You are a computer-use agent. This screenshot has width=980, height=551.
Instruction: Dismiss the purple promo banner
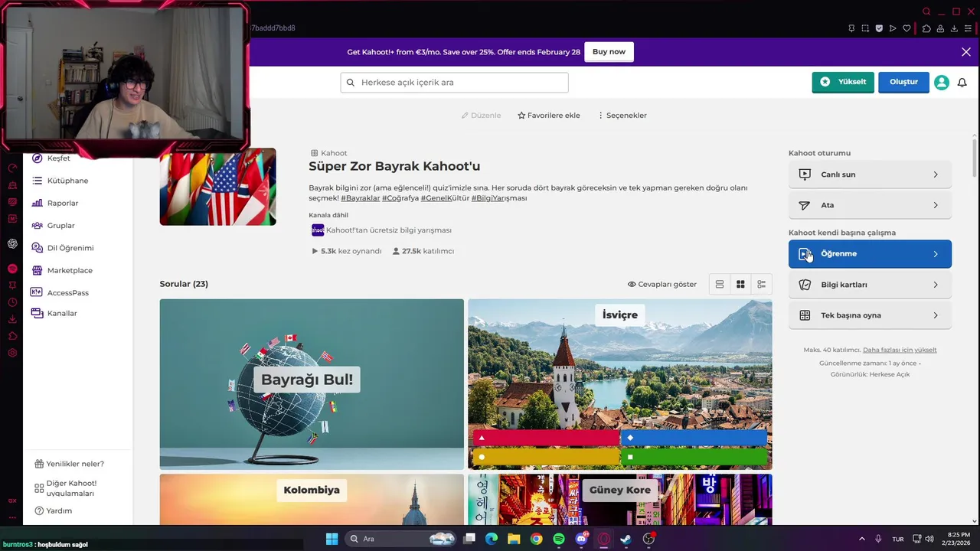966,52
